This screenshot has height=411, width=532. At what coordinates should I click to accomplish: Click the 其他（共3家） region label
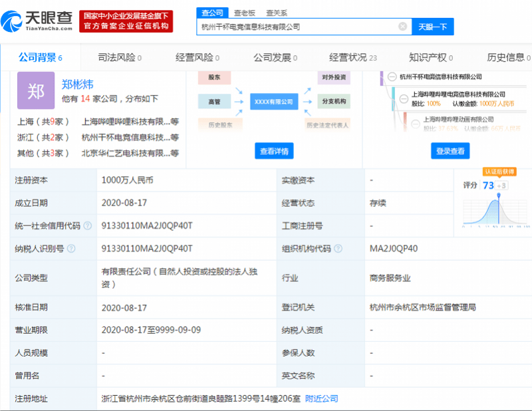coord(43,154)
